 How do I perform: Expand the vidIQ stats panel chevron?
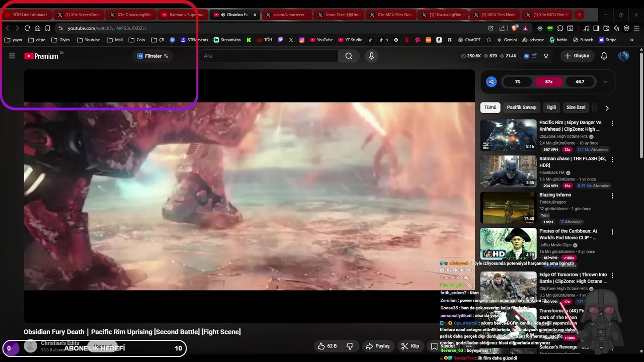coord(605,81)
